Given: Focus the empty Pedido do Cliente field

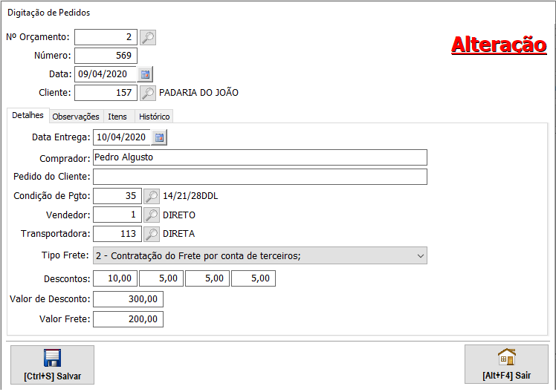Looking at the screenshot, I should [x=259, y=177].
